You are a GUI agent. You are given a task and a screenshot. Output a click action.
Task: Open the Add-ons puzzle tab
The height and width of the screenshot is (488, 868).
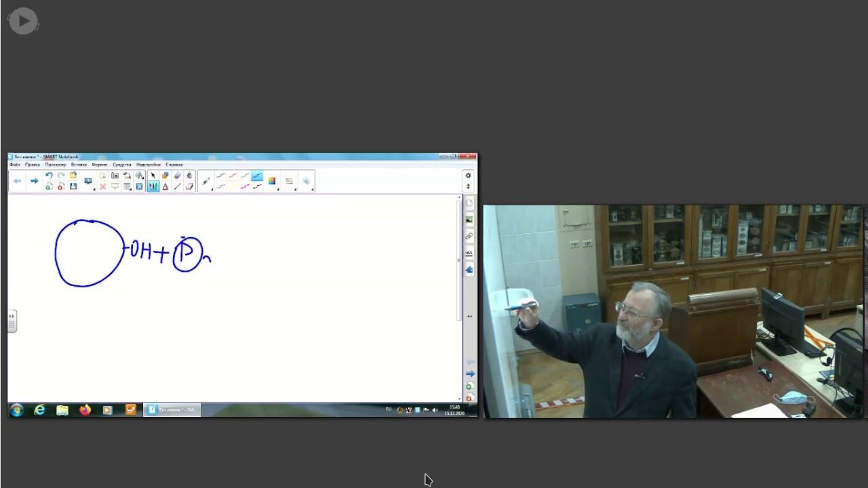click(x=469, y=269)
